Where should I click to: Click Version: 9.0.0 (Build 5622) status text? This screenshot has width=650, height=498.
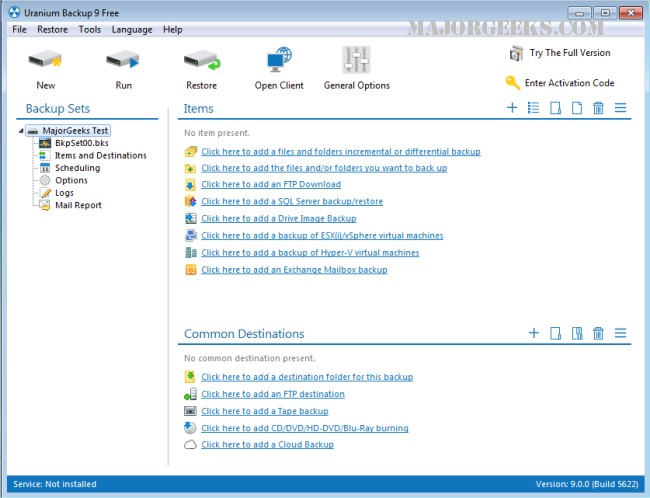[587, 484]
